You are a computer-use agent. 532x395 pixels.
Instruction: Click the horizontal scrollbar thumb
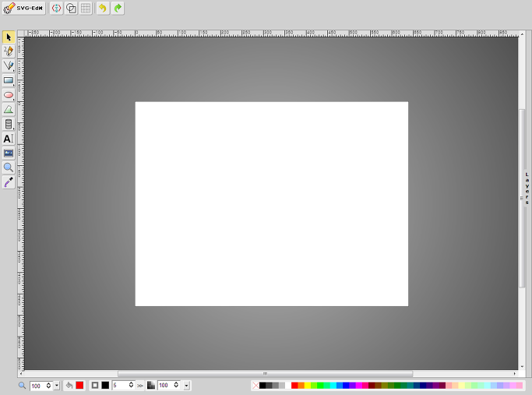266,374
